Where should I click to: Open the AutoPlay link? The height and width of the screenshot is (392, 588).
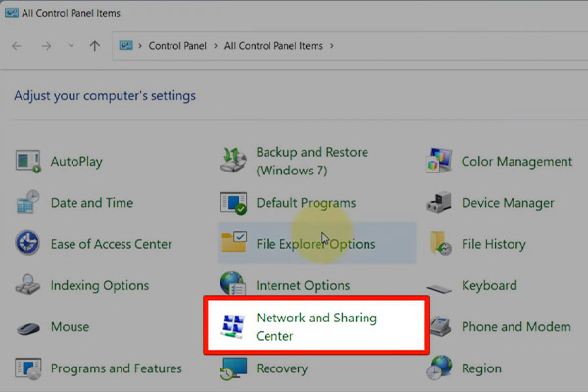(76, 162)
